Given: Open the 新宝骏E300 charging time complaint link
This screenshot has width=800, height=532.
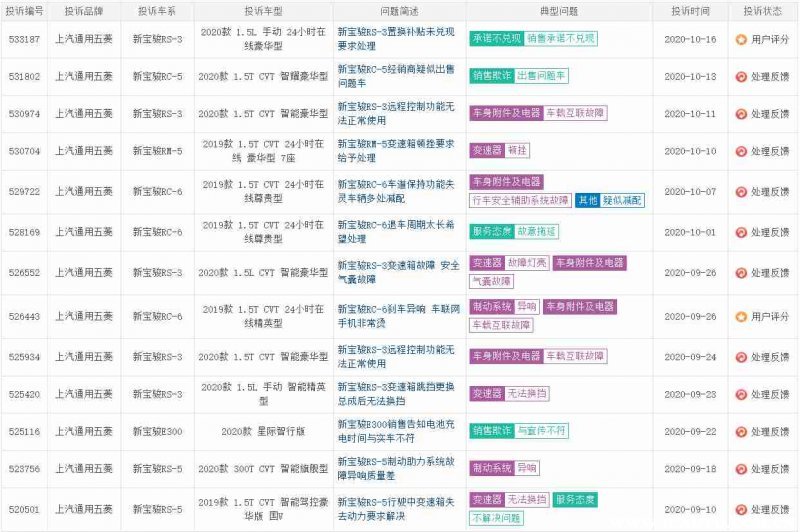Looking at the screenshot, I should (x=398, y=431).
